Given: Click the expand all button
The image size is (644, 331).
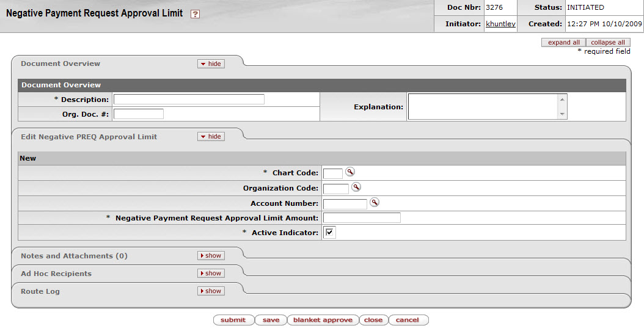Looking at the screenshot, I should click(563, 42).
